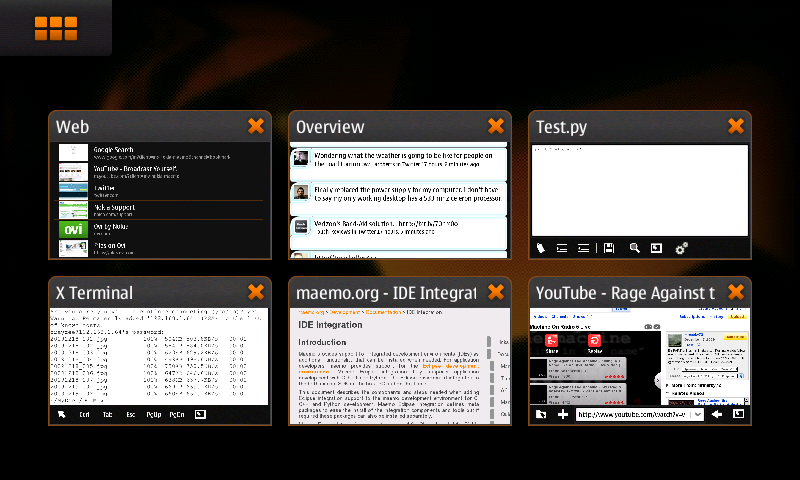
Task: Click the tag icon in Test.py toolbar
Action: 541,248
